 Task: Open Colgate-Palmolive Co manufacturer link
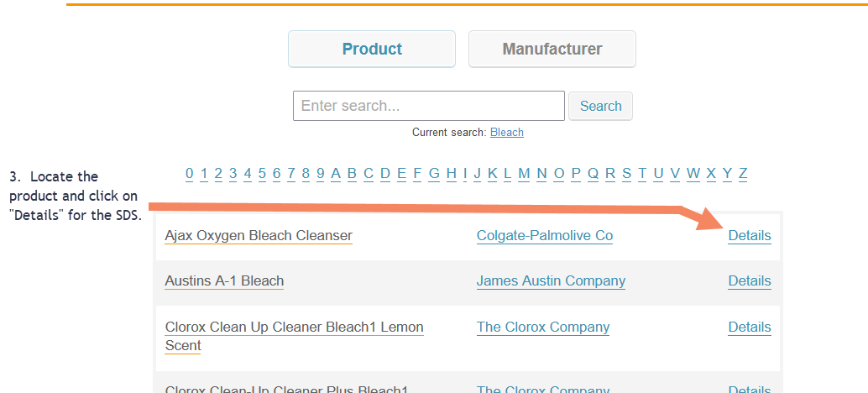545,236
